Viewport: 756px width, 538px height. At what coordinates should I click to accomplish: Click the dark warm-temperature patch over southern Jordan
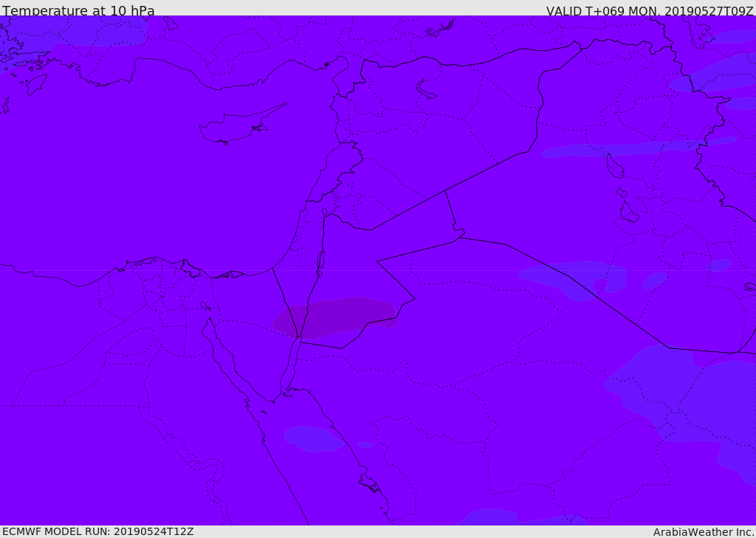pyautogui.click(x=334, y=317)
